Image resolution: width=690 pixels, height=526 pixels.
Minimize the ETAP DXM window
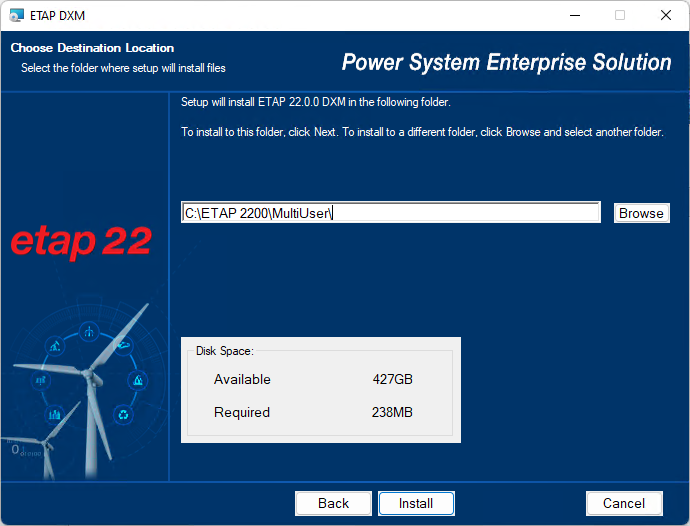[575, 15]
